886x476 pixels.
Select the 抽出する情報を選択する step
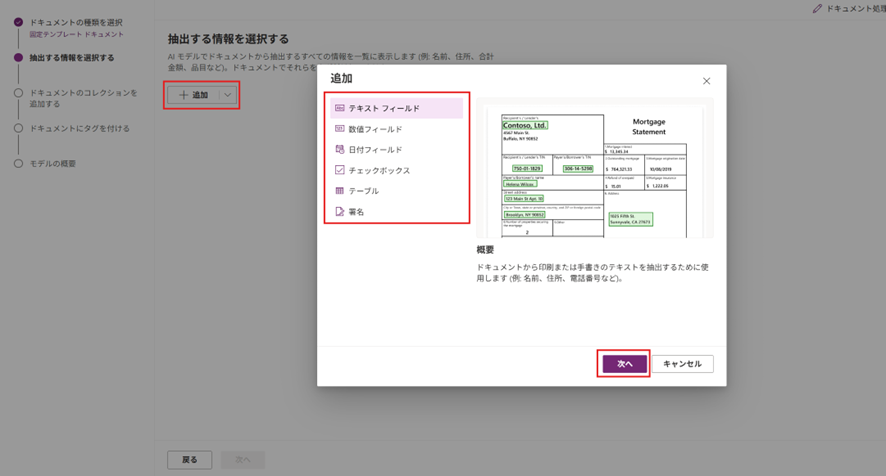[72, 58]
